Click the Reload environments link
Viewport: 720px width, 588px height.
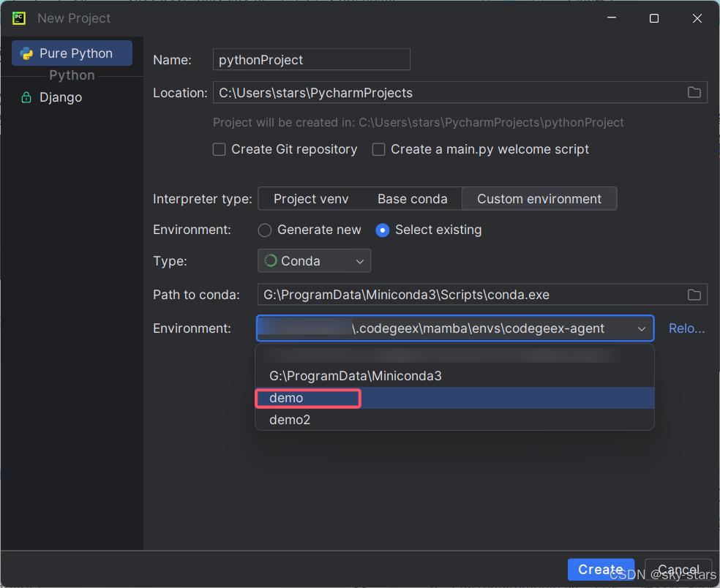point(686,328)
